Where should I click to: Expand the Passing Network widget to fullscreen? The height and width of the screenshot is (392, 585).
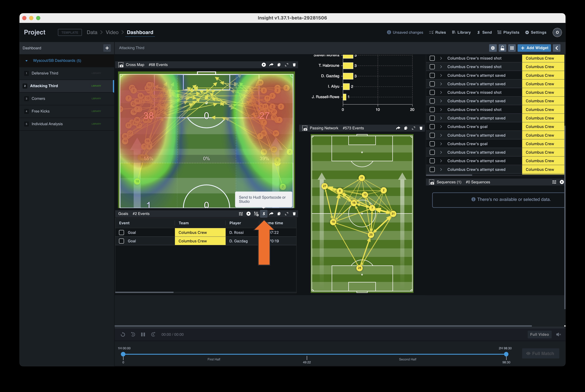point(413,128)
